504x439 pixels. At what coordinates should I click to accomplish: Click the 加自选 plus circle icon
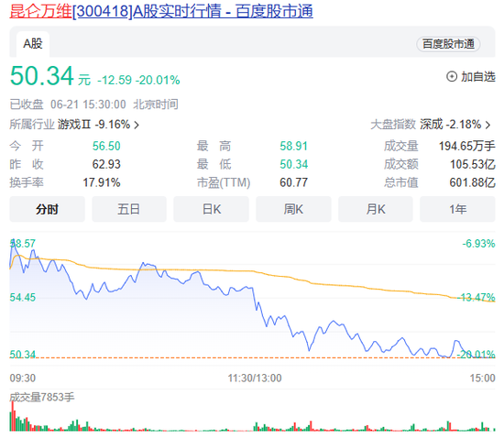452,76
